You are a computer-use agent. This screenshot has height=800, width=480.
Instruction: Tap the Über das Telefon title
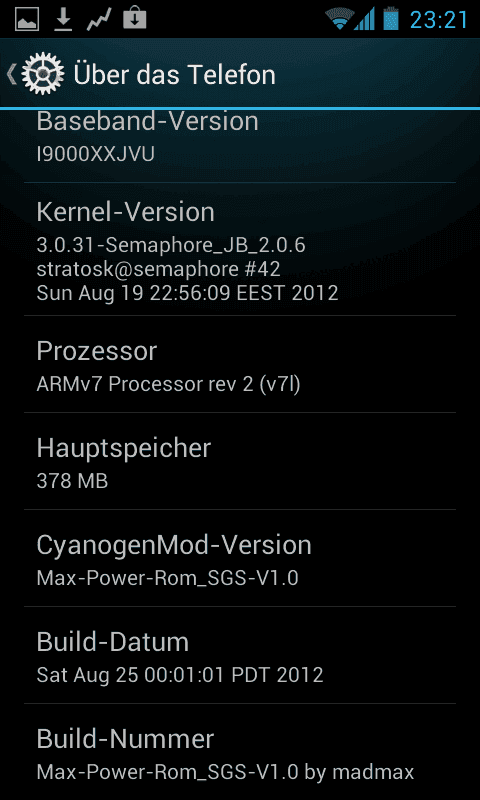174,74
